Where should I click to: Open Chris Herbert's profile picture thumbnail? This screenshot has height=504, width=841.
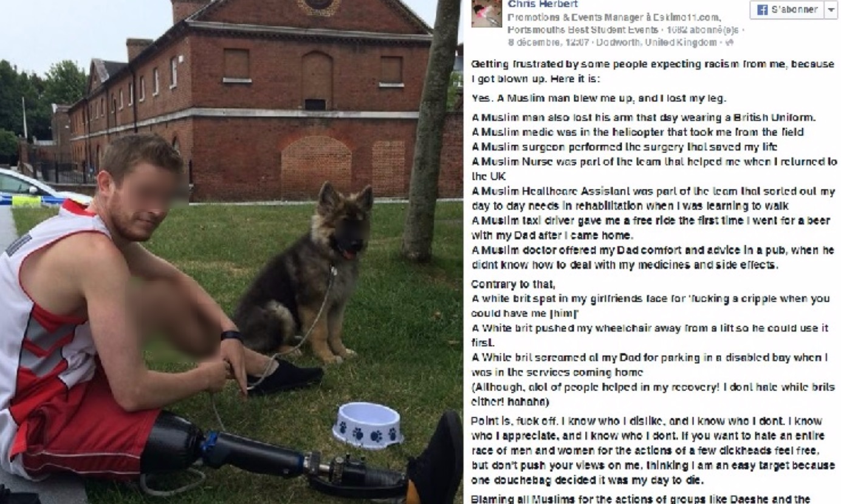point(486,13)
